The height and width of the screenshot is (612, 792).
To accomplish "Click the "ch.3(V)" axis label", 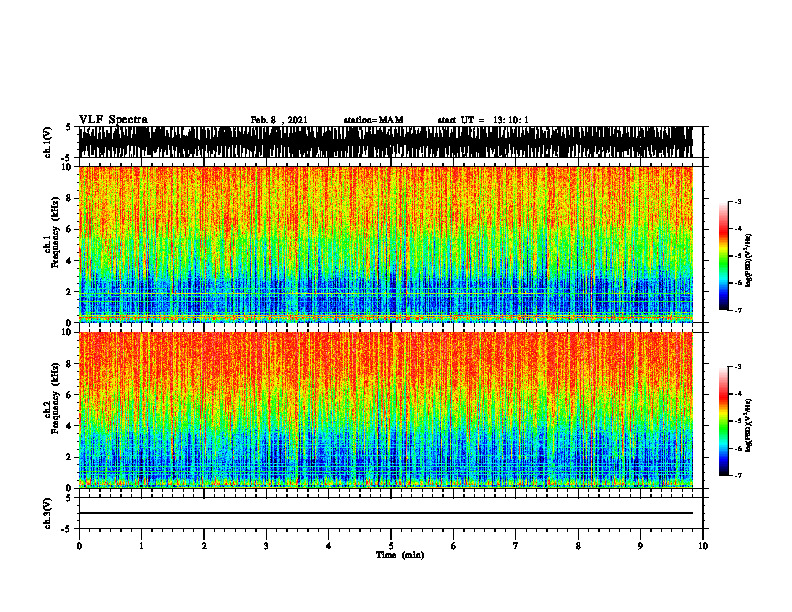I will [48, 514].
